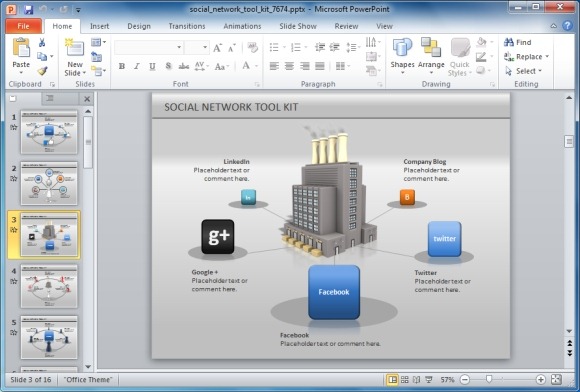This screenshot has height=392, width=580.
Task: Click the Select button in Editing
Action: (x=523, y=71)
